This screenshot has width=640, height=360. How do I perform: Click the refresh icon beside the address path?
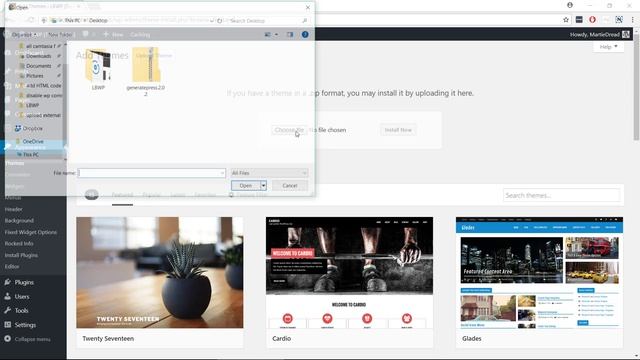[x=220, y=20]
